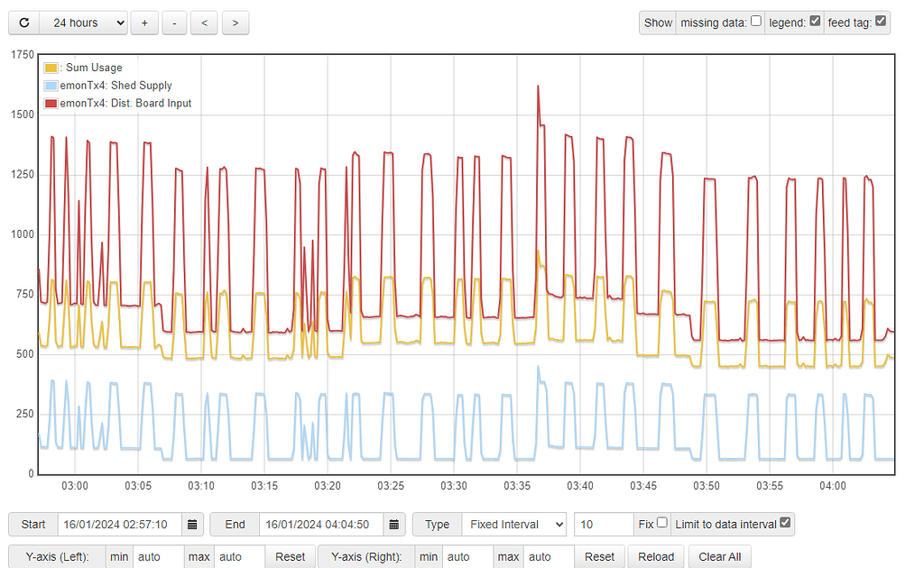Pan the graph right with the arrow
Screen dimensions: 924x568
(235, 23)
